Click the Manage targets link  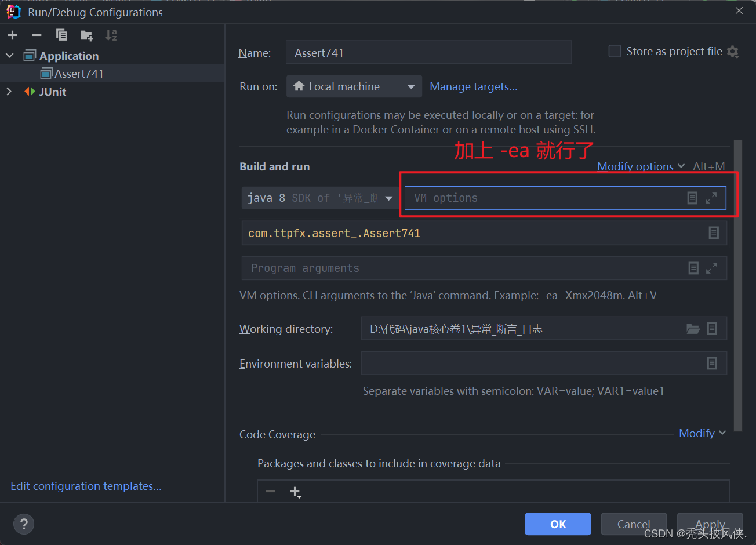[x=474, y=86]
